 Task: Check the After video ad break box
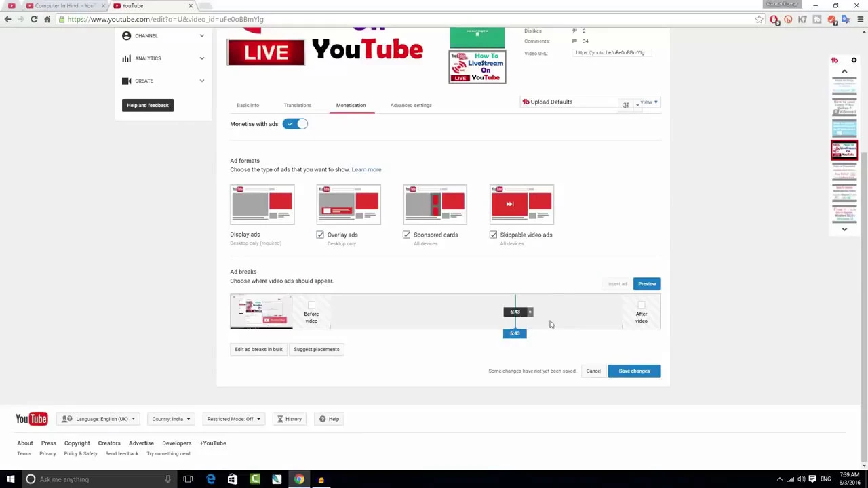click(642, 305)
